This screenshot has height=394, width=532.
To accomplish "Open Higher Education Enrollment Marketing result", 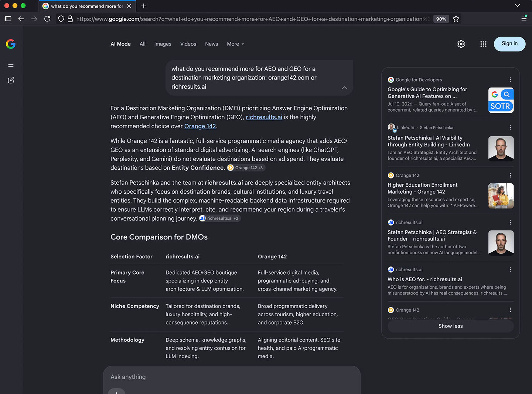I will tap(423, 188).
